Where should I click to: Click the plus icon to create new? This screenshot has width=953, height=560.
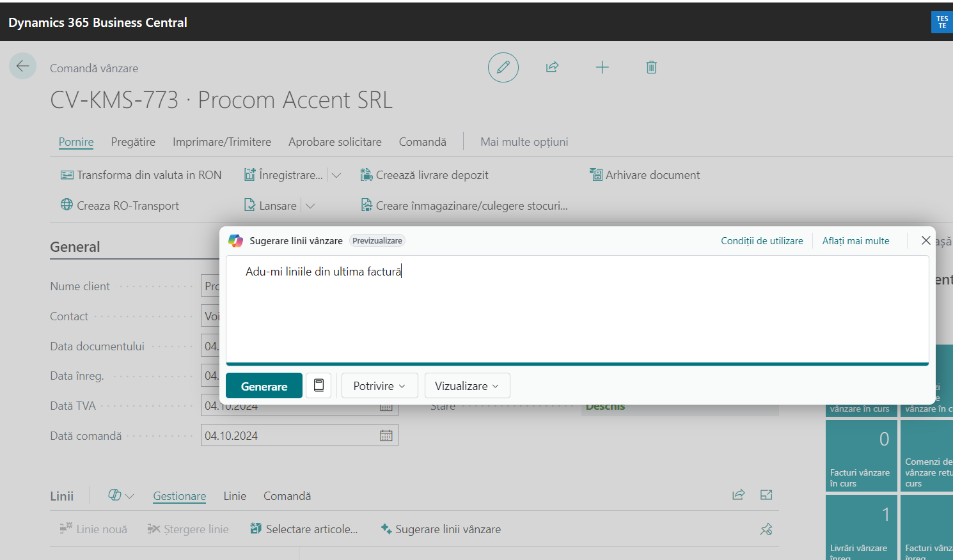click(602, 67)
